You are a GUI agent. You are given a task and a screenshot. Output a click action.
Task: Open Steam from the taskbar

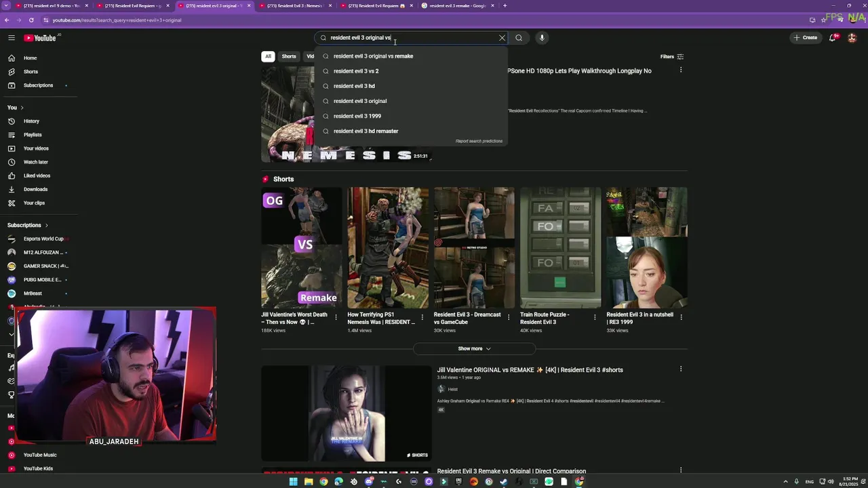[x=504, y=482]
